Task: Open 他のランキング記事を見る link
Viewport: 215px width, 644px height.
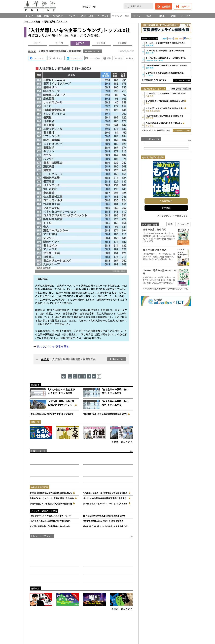Action: click(x=53, y=347)
